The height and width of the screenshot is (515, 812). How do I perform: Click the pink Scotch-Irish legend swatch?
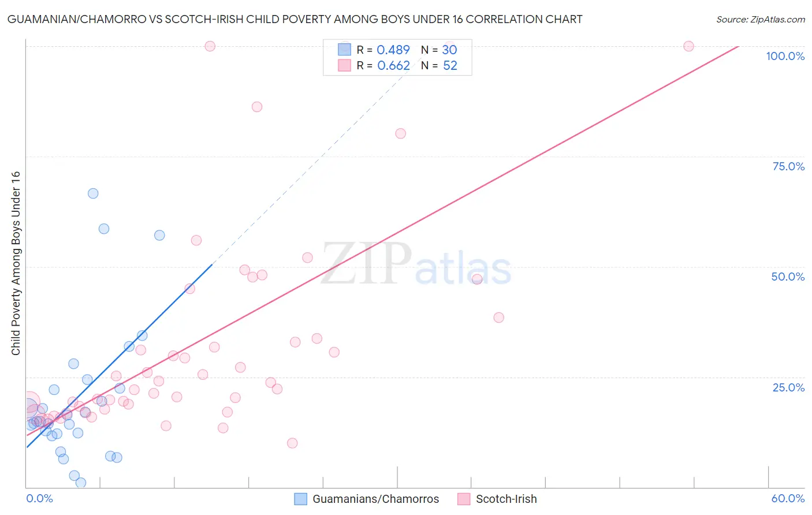tap(464, 499)
